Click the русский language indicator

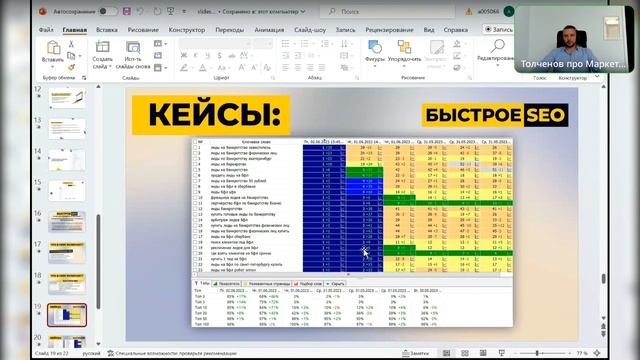[x=91, y=353]
